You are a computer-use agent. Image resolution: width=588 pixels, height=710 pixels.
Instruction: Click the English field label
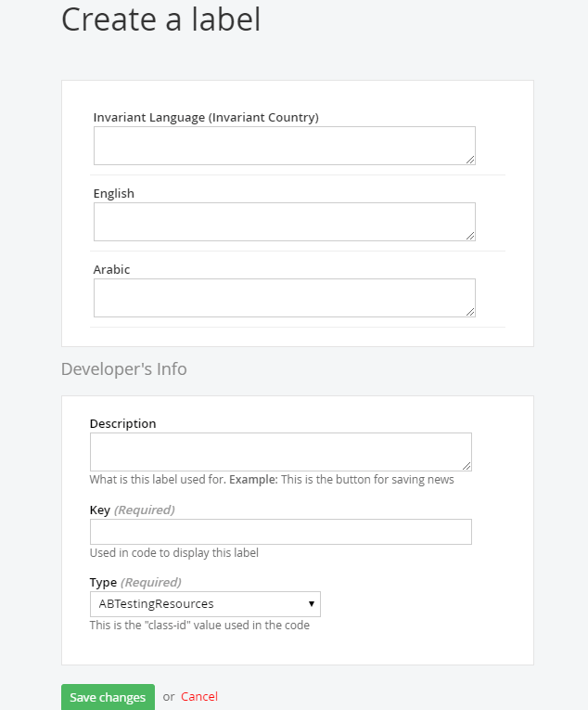coord(114,194)
